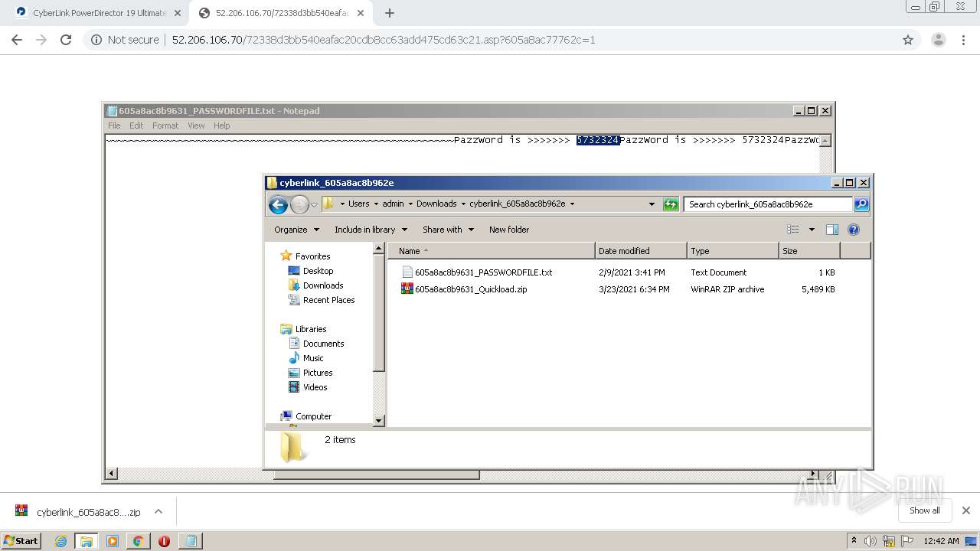Click navigation pane scroll down arrow
This screenshot has height=551, width=980.
pyautogui.click(x=378, y=421)
